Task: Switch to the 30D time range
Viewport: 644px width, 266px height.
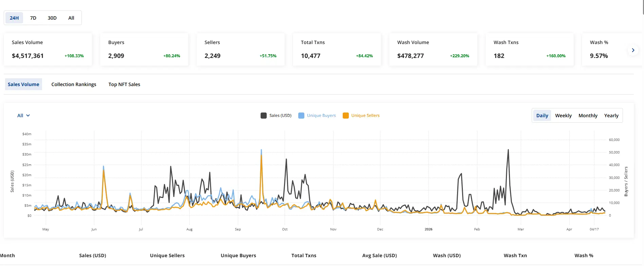Action: [52, 18]
